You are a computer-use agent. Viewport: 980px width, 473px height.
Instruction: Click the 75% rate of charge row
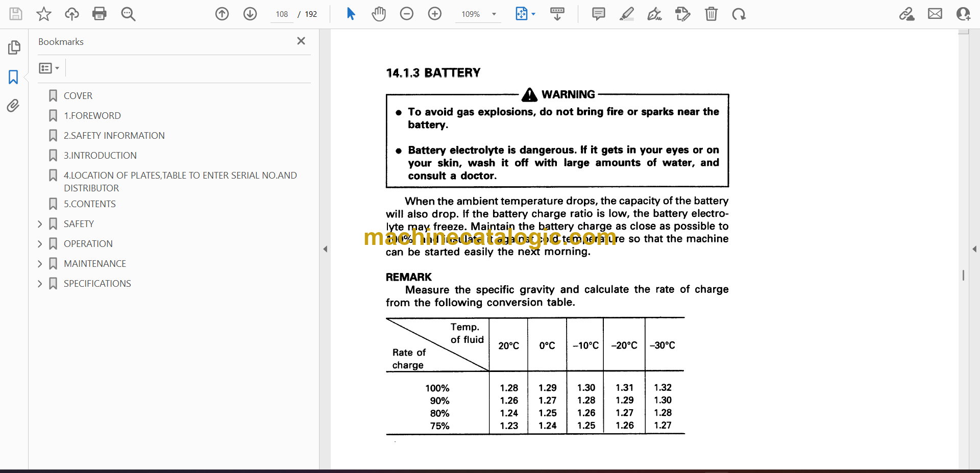click(439, 426)
